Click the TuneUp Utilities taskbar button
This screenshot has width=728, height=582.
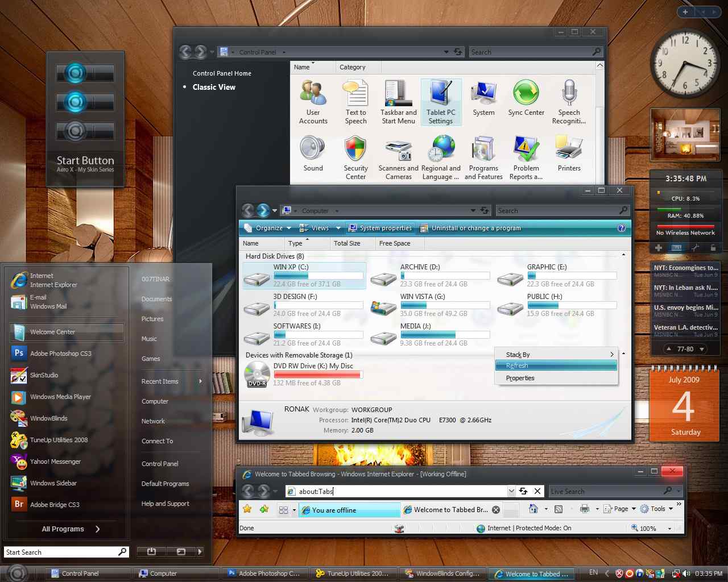[354, 573]
